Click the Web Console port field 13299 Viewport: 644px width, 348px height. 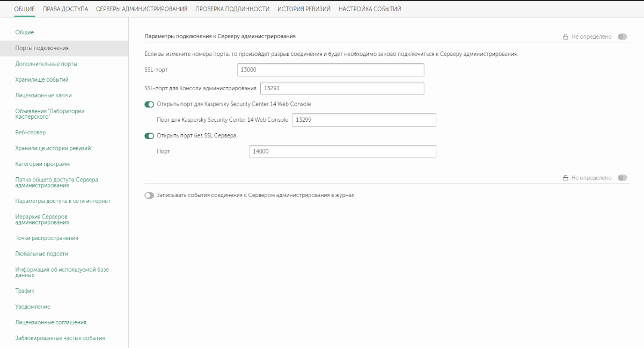point(364,120)
